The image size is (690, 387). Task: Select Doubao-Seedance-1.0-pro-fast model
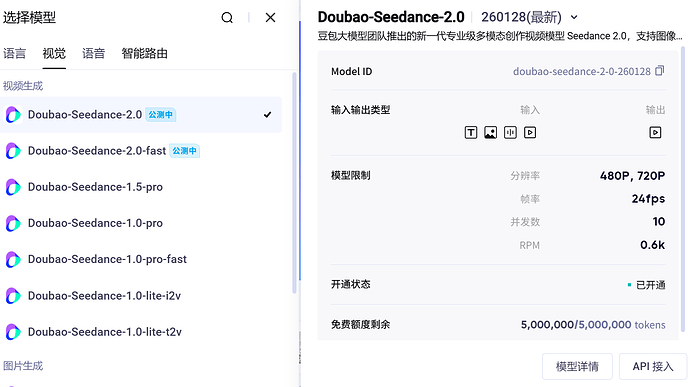(x=141, y=259)
